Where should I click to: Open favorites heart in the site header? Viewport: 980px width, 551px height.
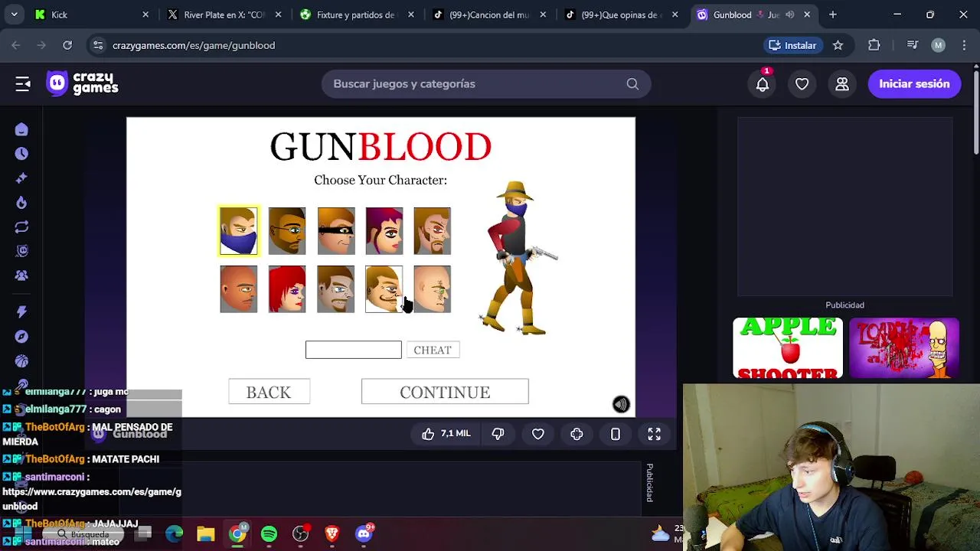802,84
